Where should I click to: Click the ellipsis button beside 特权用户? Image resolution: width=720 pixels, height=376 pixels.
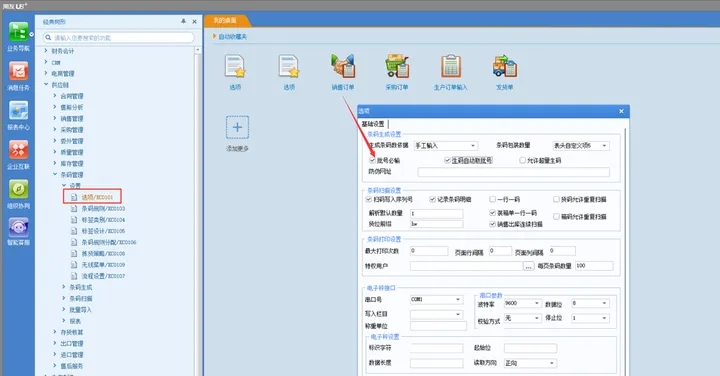coord(529,266)
